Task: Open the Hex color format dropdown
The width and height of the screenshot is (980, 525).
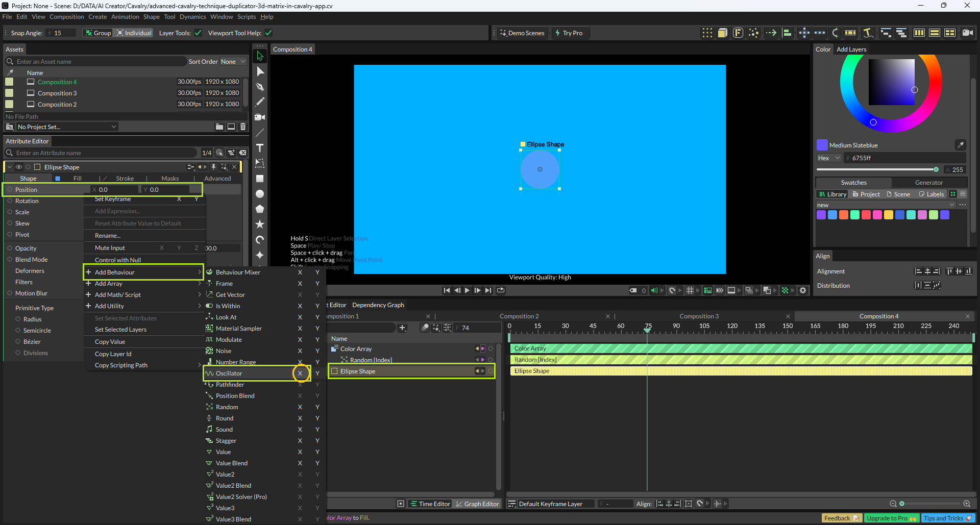Action: coord(829,158)
